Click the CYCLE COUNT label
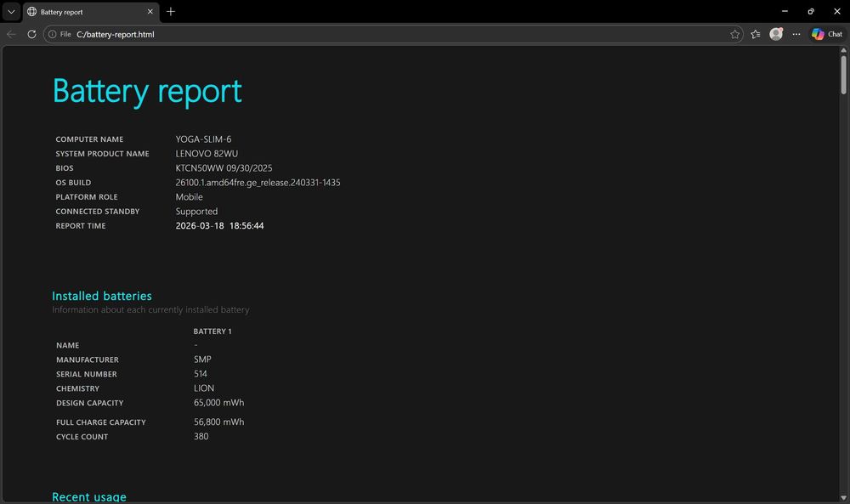 82,437
